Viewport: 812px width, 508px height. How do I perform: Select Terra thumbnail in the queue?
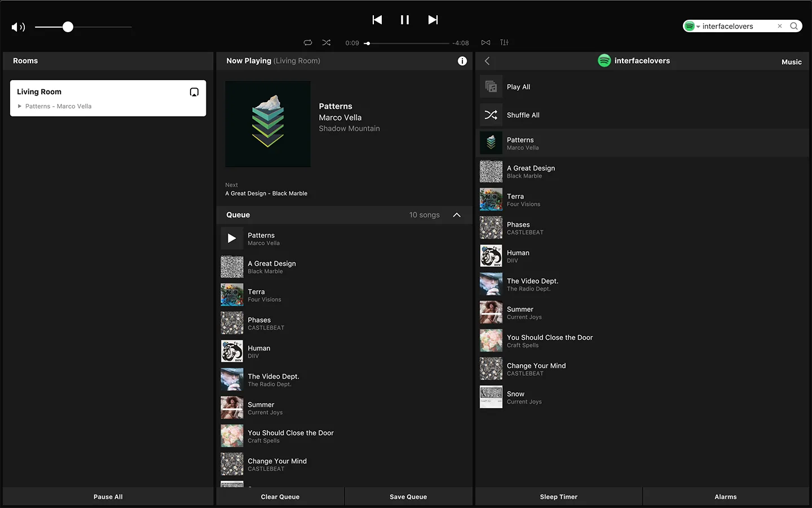click(x=232, y=295)
